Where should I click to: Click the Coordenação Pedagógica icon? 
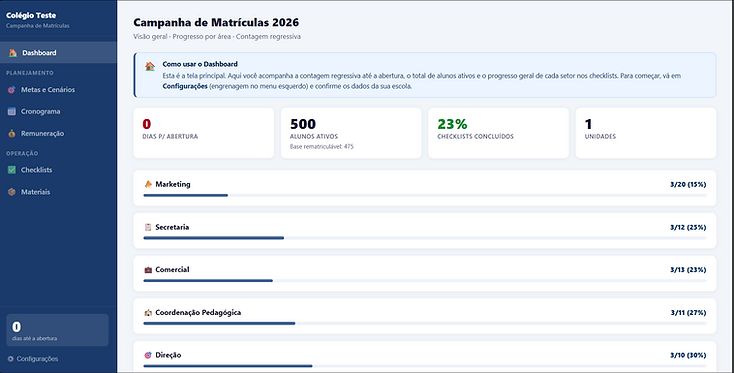(x=148, y=313)
